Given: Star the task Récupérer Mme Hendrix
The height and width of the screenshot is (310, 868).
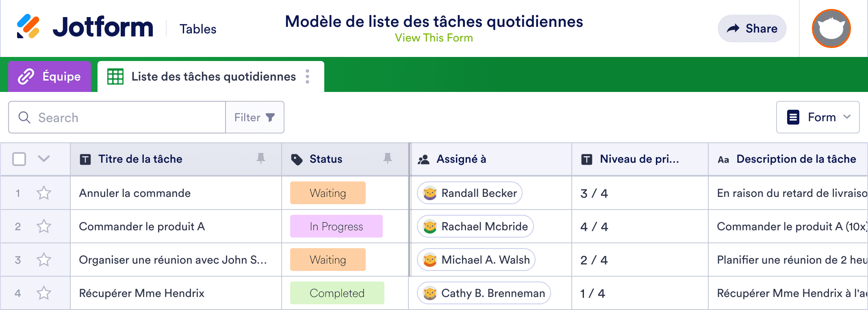Looking at the screenshot, I should click(x=43, y=293).
